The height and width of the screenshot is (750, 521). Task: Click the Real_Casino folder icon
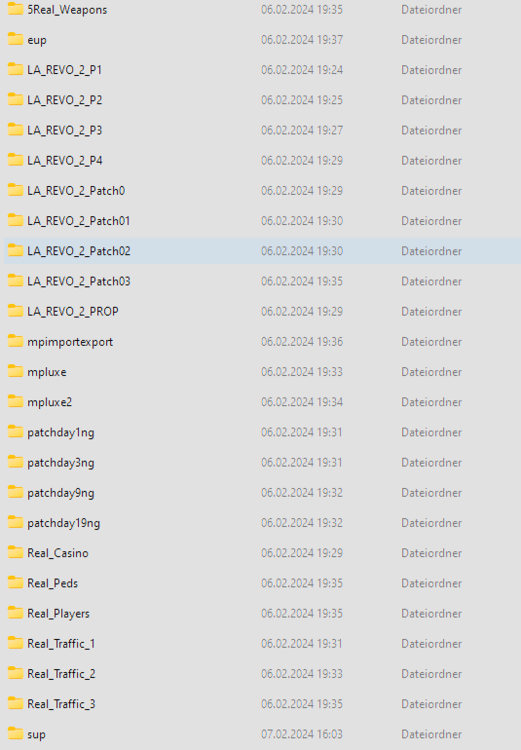coord(15,553)
